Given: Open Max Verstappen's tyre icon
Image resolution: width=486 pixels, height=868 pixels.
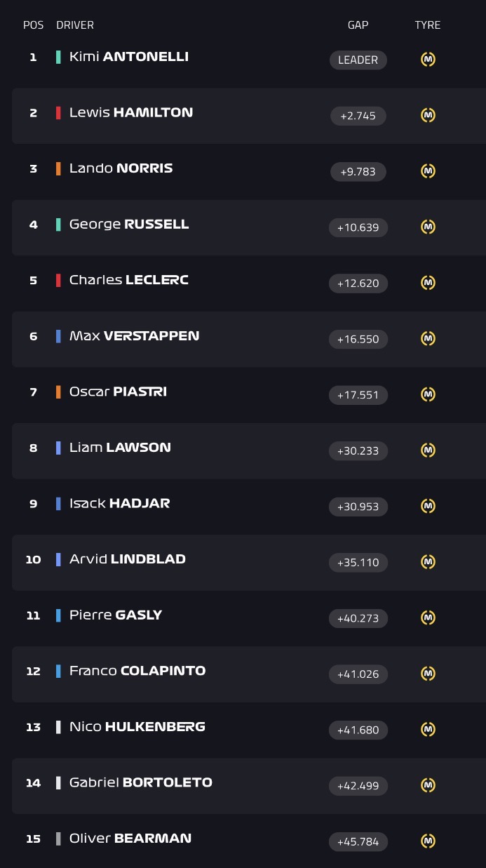Looking at the screenshot, I should click(x=428, y=339).
